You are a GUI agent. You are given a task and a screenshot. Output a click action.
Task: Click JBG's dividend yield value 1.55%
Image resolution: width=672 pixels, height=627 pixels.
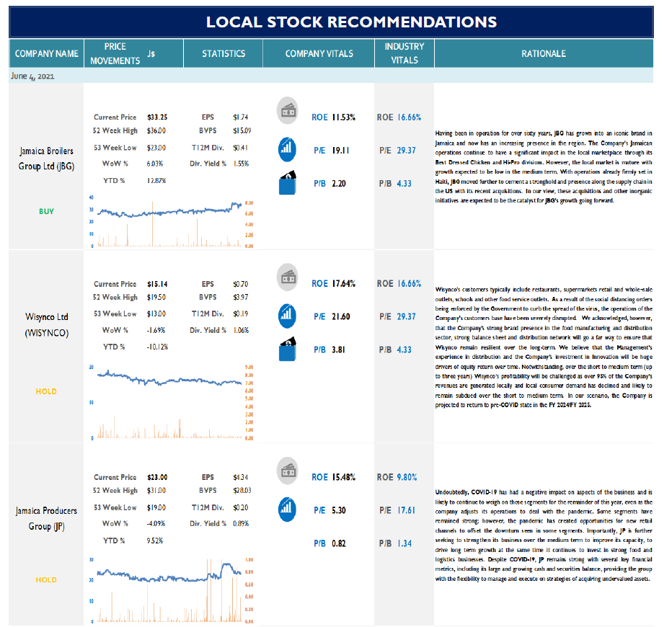click(241, 164)
